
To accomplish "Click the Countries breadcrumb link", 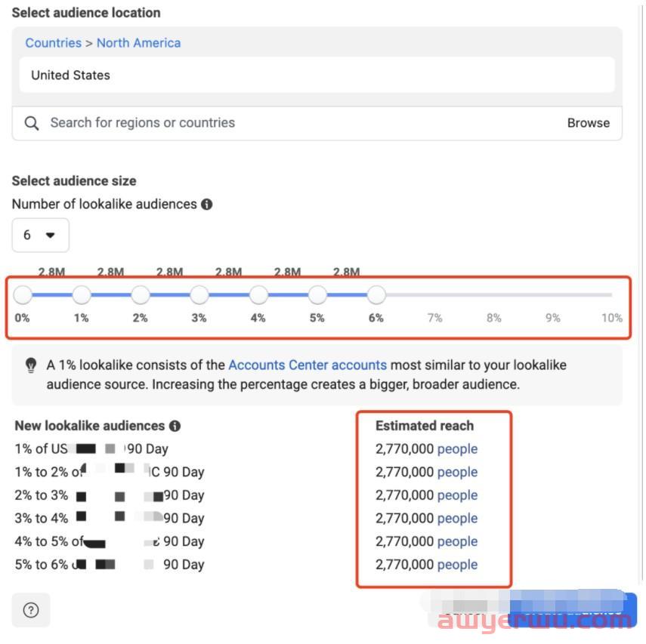I will pyautogui.click(x=53, y=43).
